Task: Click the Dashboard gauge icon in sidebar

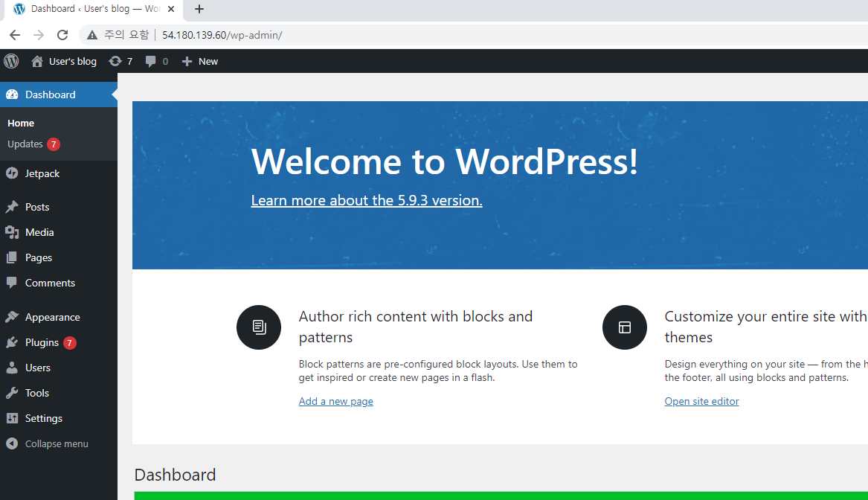Action: tap(12, 94)
